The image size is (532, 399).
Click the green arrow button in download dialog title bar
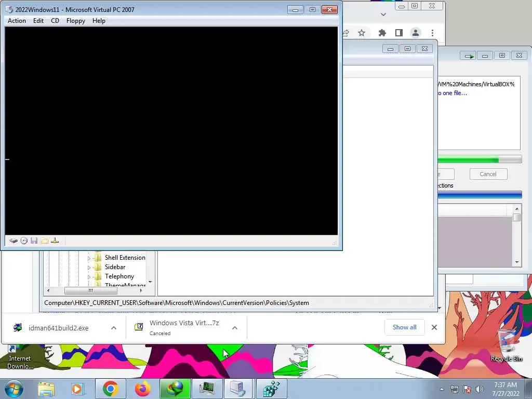[469, 56]
